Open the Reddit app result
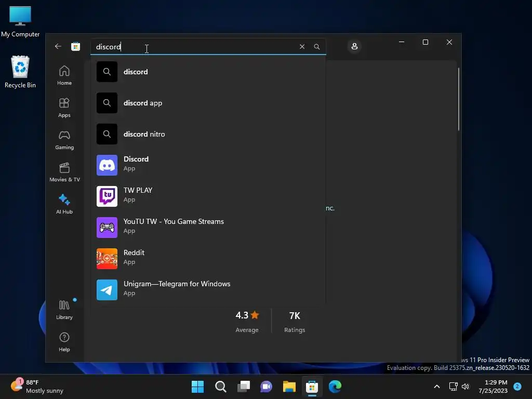 pos(208,259)
